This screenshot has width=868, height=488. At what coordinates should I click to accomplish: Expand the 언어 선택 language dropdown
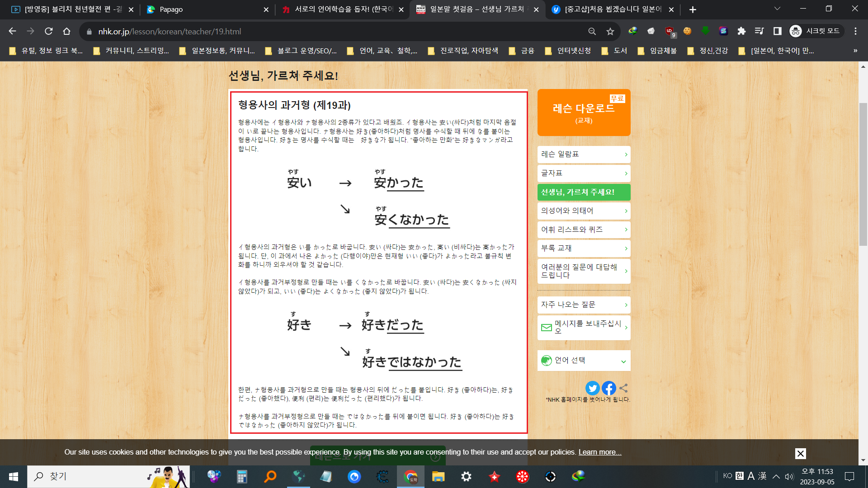click(x=584, y=361)
